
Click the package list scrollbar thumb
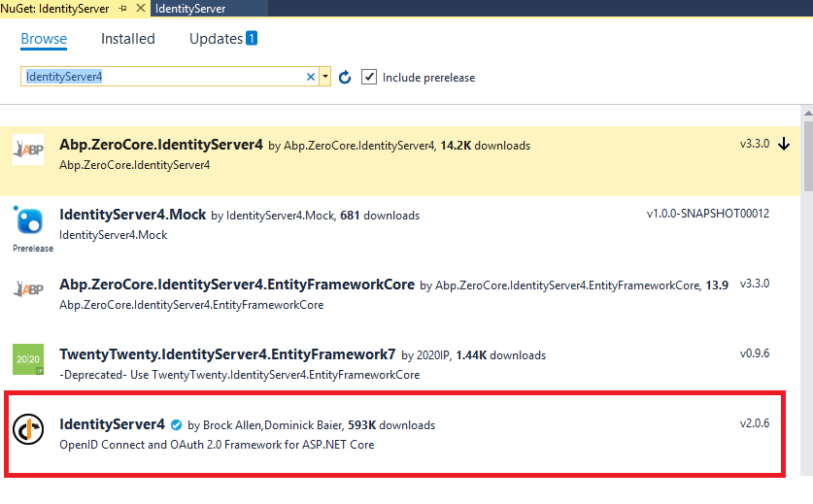tap(808, 155)
